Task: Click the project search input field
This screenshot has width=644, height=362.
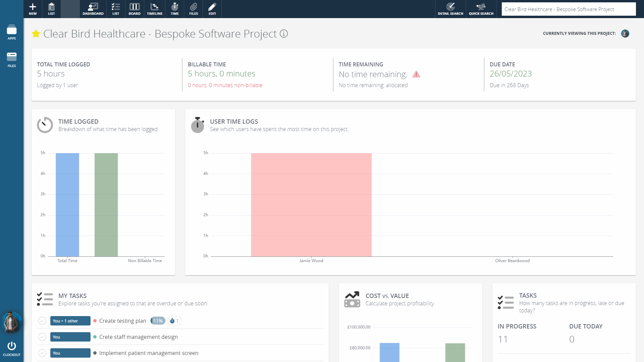Action: point(569,9)
